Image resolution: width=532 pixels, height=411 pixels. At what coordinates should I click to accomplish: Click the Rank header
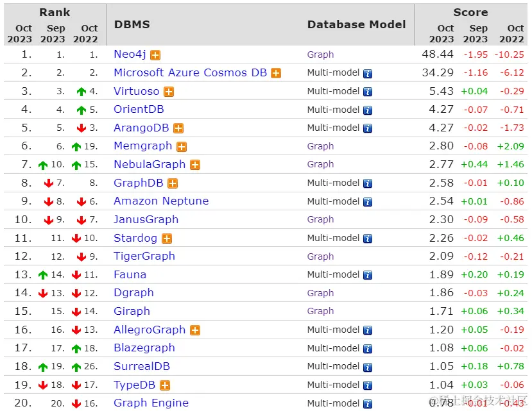(55, 12)
